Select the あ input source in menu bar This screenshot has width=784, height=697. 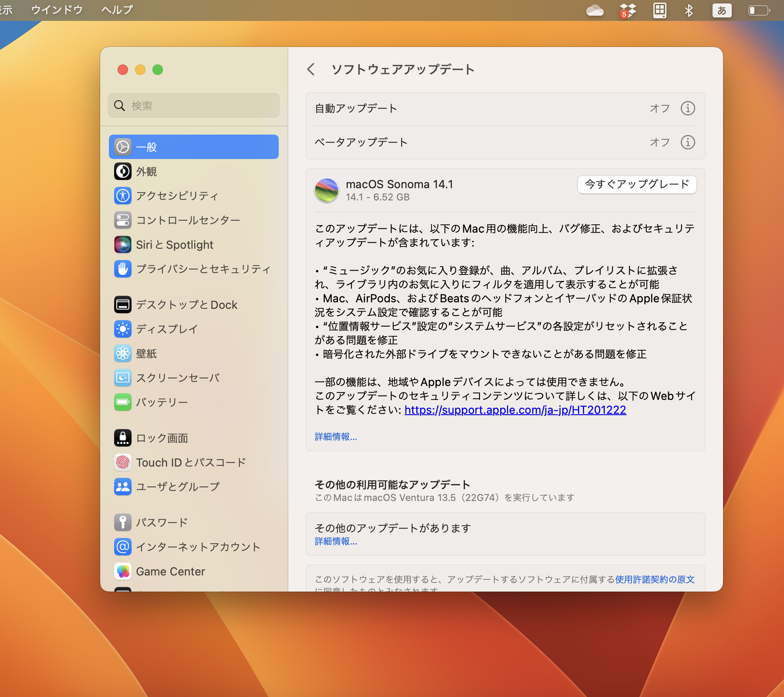(x=722, y=10)
